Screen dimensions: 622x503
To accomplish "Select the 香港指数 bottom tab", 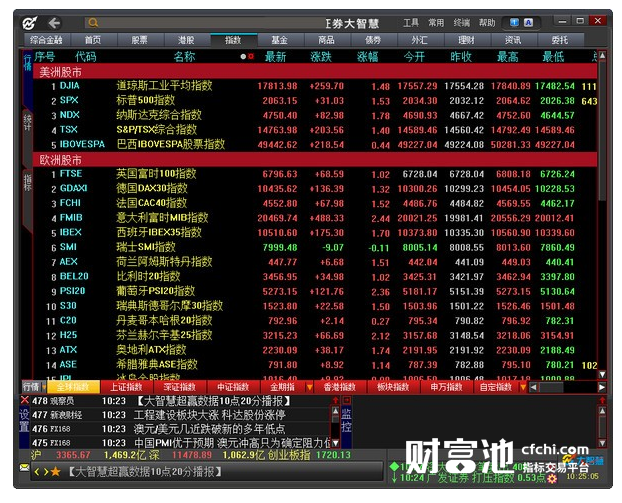I will coord(340,387).
